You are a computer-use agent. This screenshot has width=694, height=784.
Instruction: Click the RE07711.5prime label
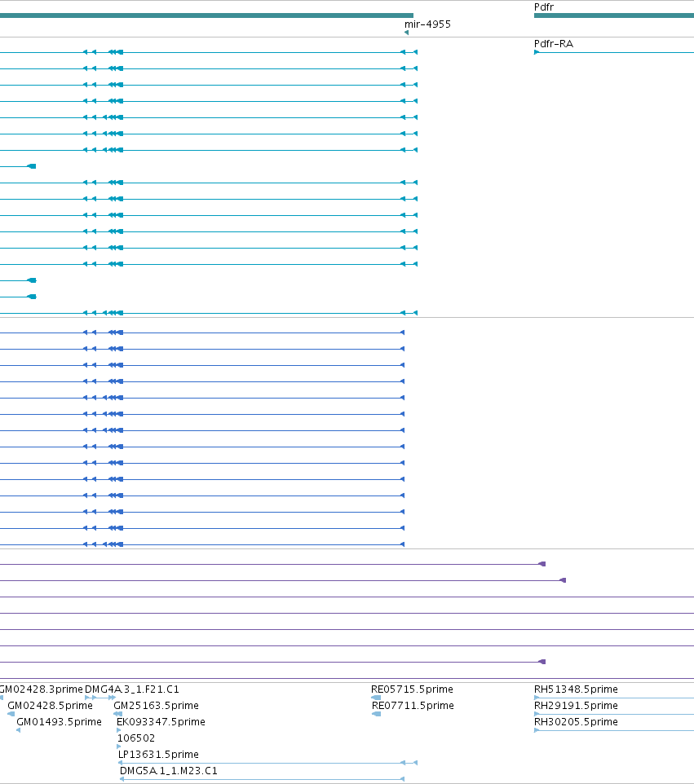click(x=413, y=706)
